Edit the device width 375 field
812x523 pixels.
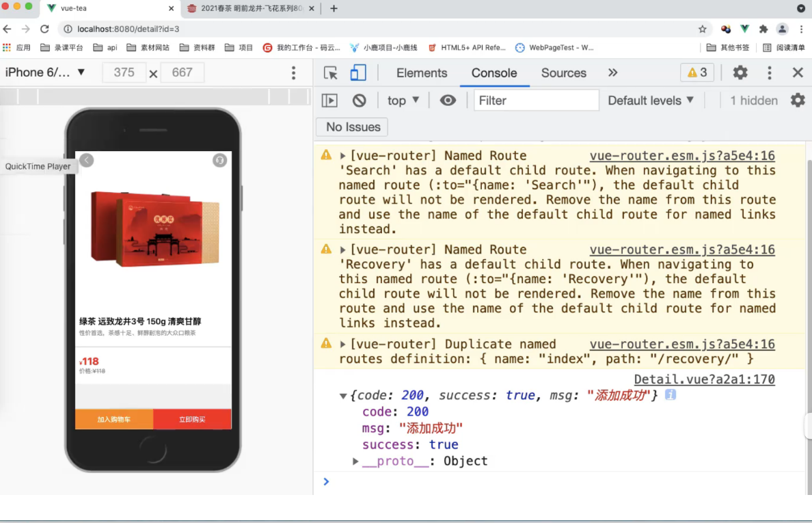[124, 72]
